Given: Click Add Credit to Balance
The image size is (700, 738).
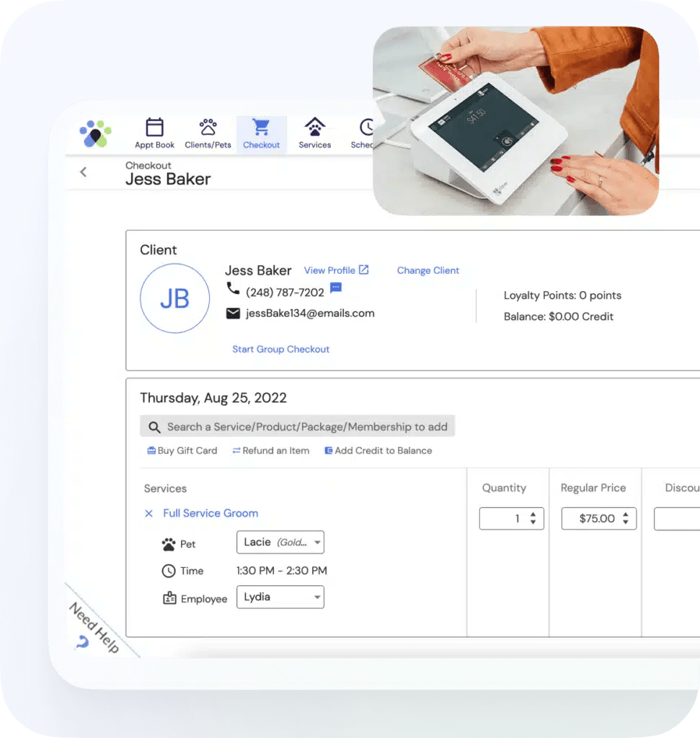Looking at the screenshot, I should click(x=378, y=451).
